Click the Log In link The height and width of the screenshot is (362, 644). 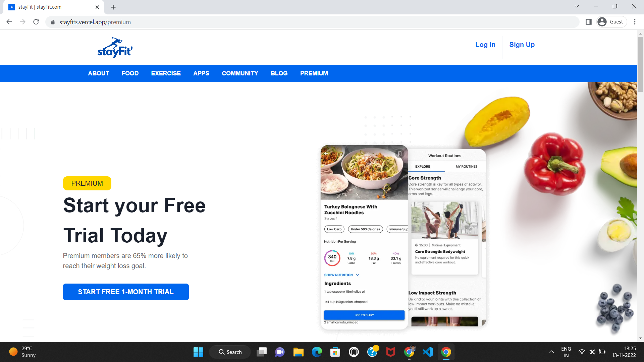(485, 45)
